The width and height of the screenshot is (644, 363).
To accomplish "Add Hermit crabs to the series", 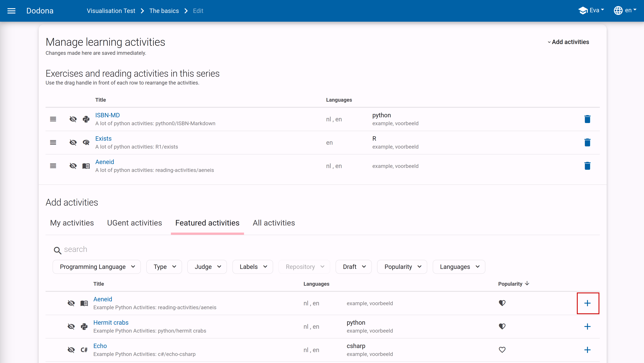I will [x=587, y=327].
